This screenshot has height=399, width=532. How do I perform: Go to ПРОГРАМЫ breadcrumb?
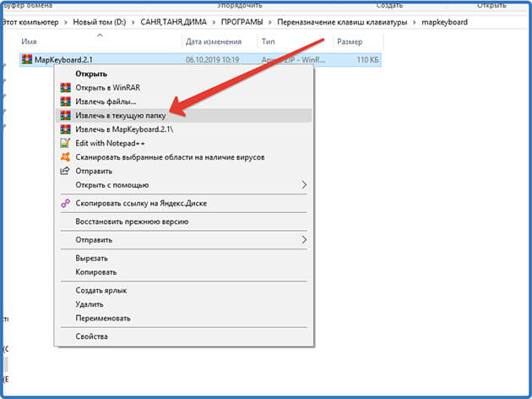click(242, 23)
